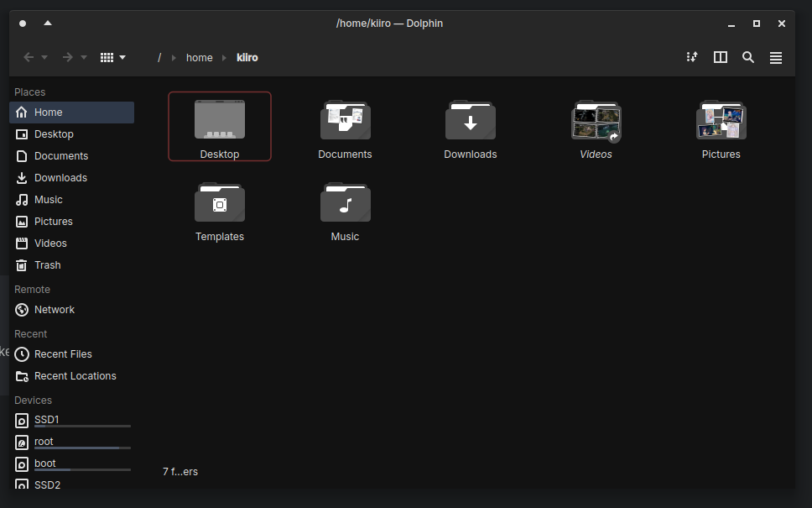This screenshot has height=508, width=812.
Task: Click the Places section header
Action: pyautogui.click(x=29, y=92)
